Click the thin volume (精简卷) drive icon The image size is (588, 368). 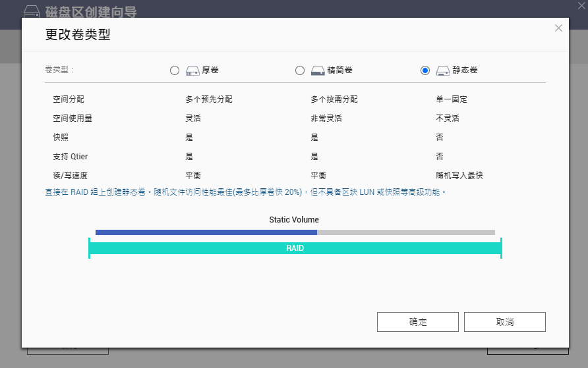[318, 70]
